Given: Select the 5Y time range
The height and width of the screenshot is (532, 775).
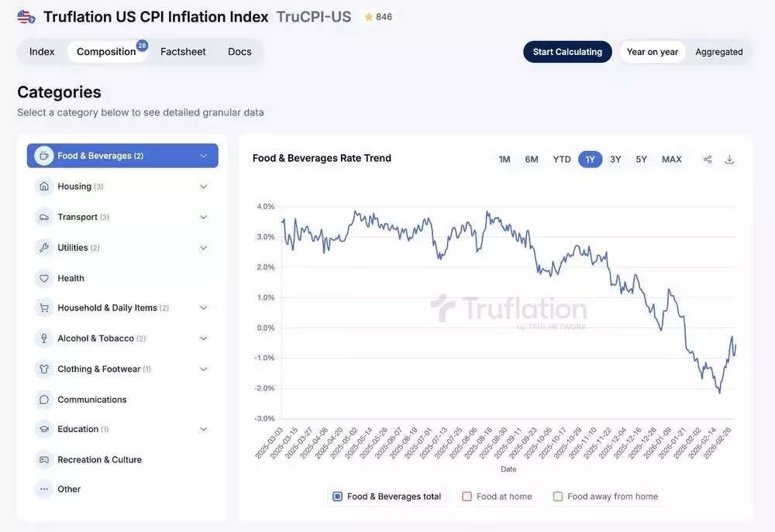Looking at the screenshot, I should (x=641, y=158).
